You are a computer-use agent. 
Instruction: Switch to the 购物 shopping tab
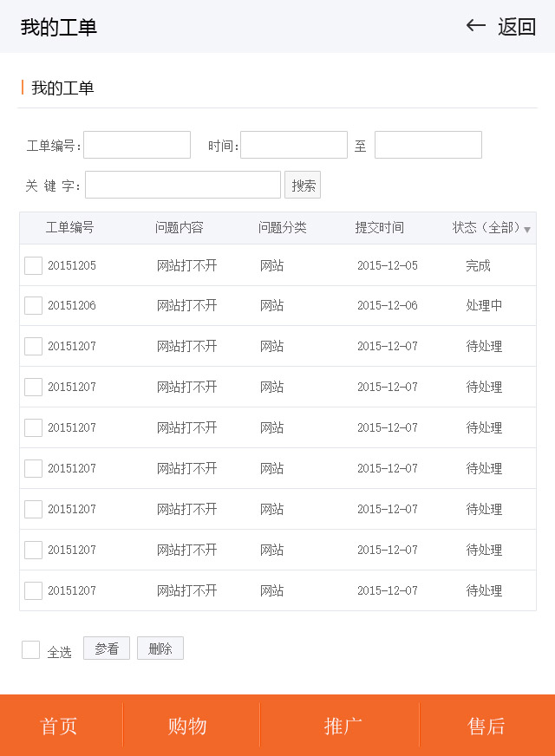[187, 726]
